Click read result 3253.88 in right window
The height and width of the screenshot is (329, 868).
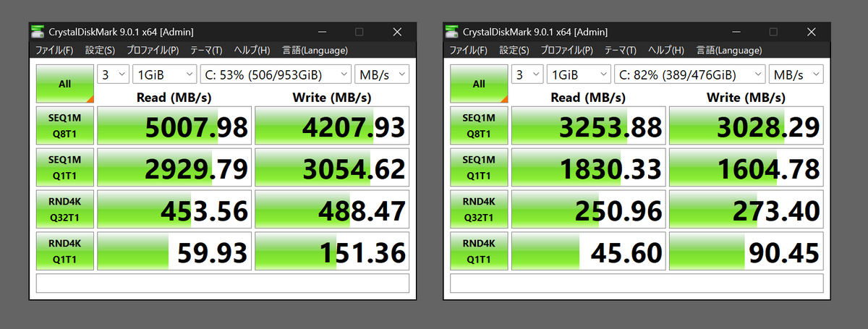pos(588,127)
